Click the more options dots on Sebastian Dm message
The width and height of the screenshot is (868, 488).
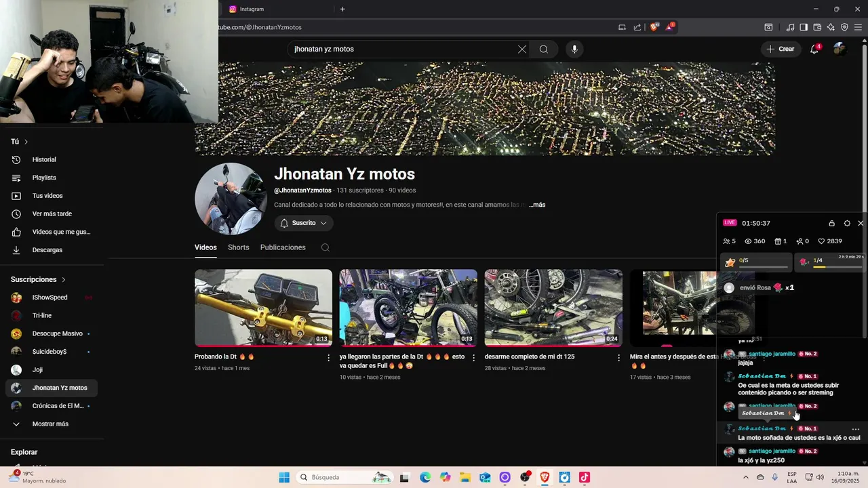coord(856,429)
